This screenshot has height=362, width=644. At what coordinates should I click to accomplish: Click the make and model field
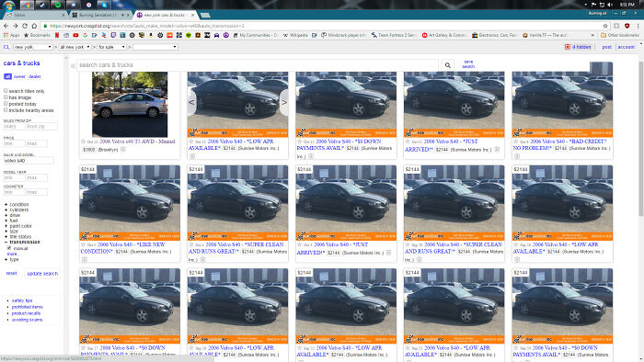(29, 161)
